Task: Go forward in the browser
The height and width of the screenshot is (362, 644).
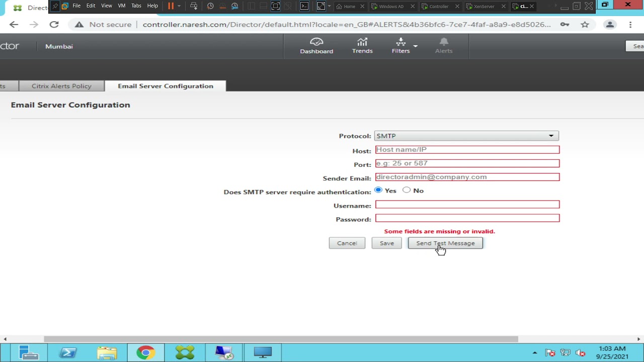Action: (34, 25)
